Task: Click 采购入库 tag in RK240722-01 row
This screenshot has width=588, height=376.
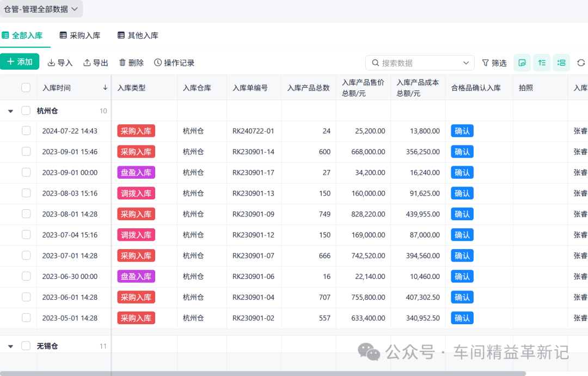Action: pyautogui.click(x=136, y=131)
